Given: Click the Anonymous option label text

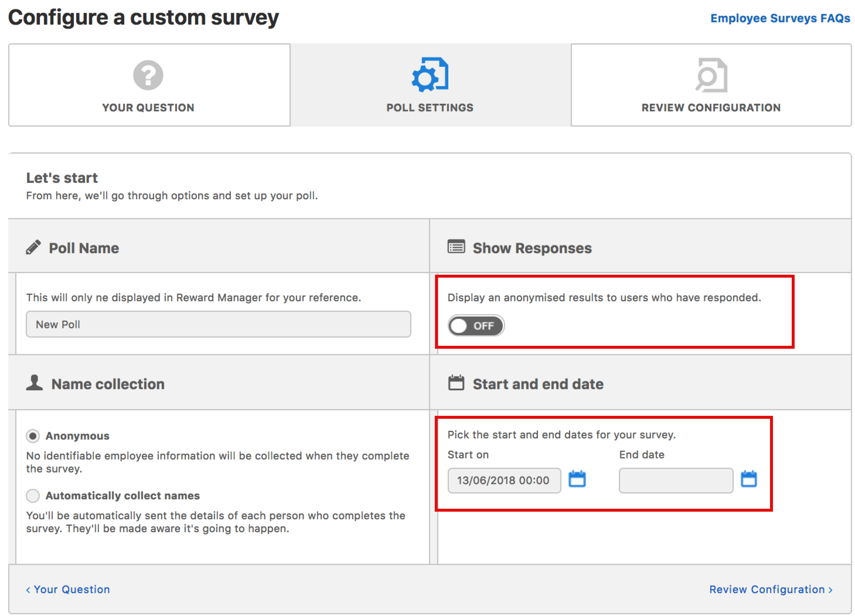Looking at the screenshot, I should tap(77, 436).
